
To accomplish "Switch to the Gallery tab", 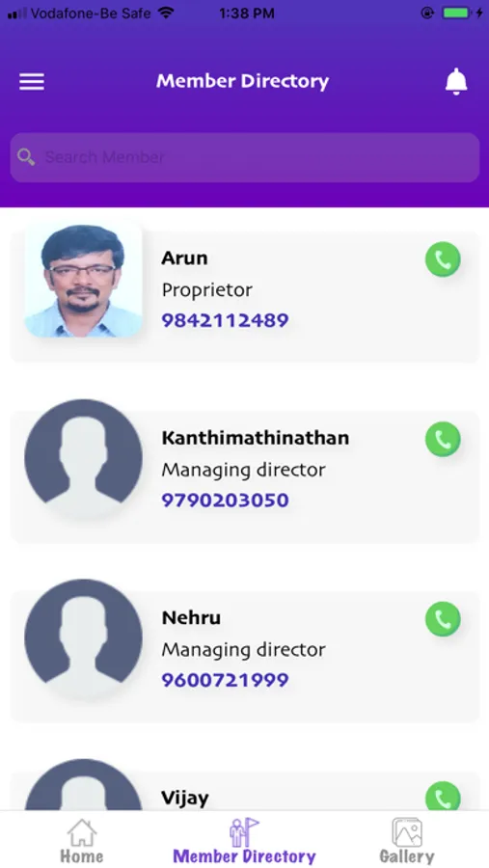I will point(407,841).
